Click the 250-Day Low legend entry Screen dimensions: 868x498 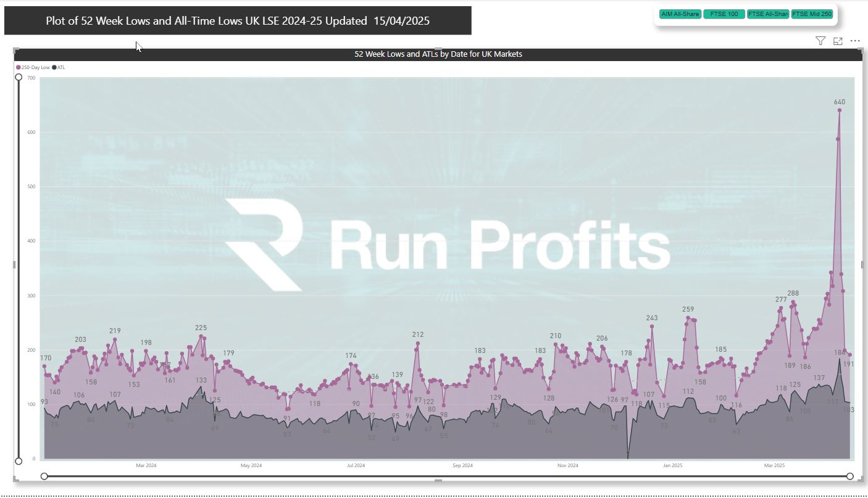[33, 67]
